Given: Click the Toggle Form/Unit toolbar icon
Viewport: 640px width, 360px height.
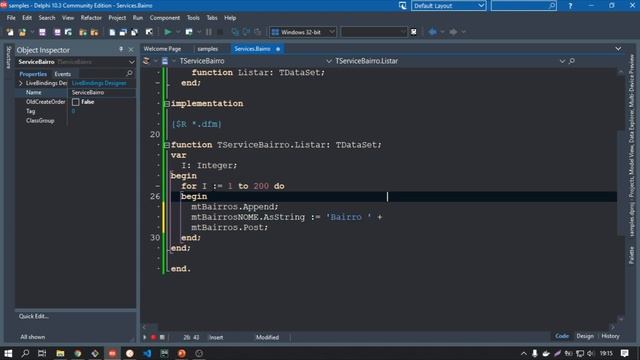Looking at the screenshot, I should [x=134, y=32].
